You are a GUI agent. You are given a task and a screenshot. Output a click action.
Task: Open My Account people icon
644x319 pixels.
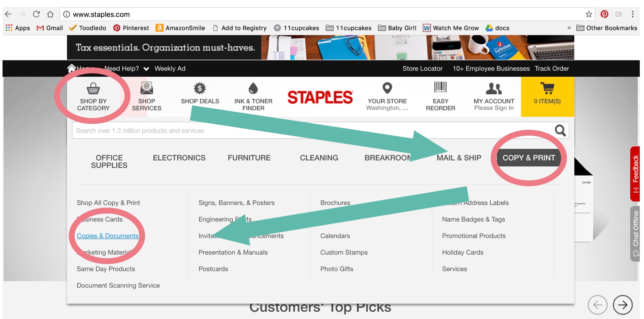494,88
